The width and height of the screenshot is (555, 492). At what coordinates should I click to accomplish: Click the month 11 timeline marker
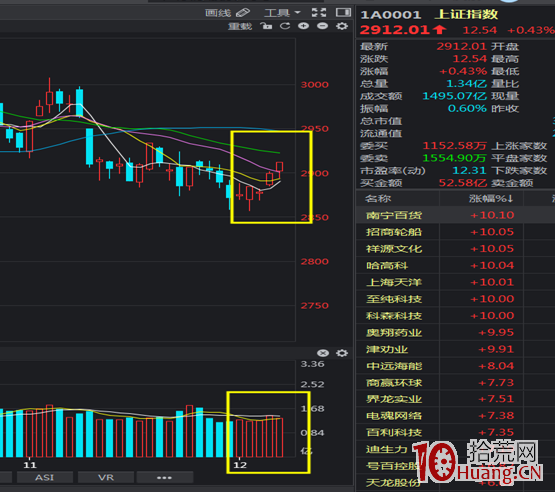pyautogui.click(x=30, y=465)
